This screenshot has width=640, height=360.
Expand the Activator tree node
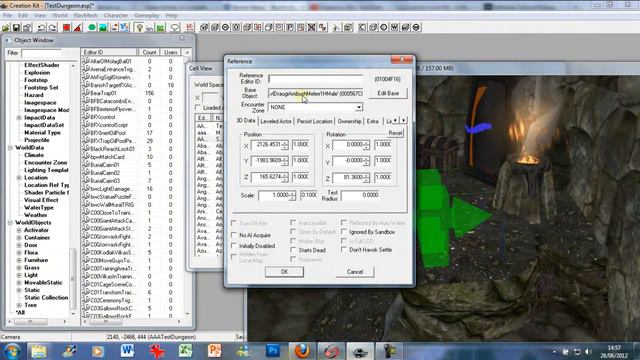coord(19,230)
